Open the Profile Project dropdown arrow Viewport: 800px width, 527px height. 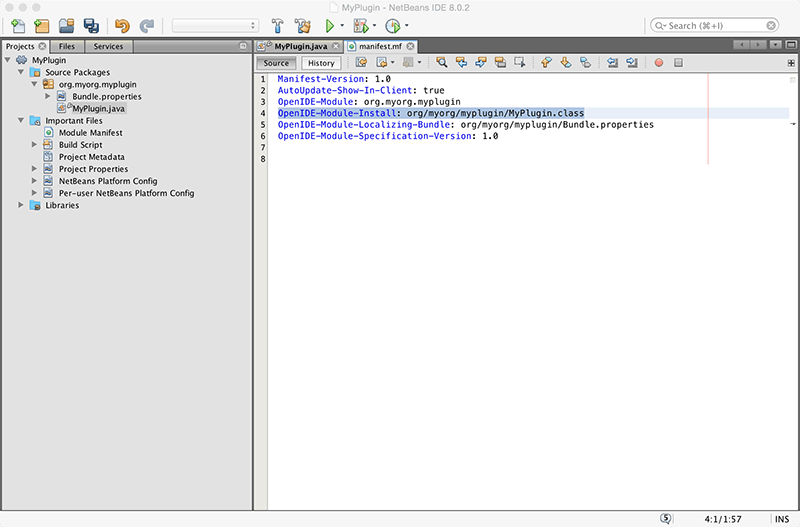[x=407, y=26]
